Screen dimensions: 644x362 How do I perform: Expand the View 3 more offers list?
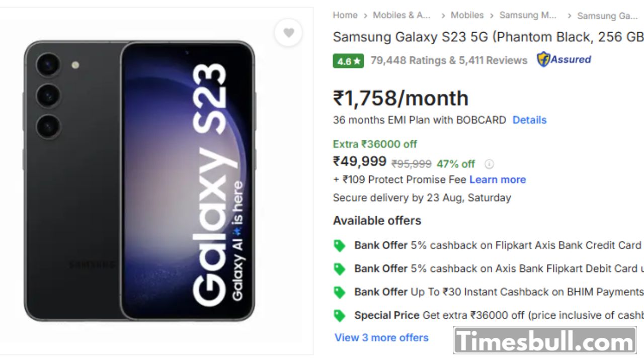click(x=381, y=338)
